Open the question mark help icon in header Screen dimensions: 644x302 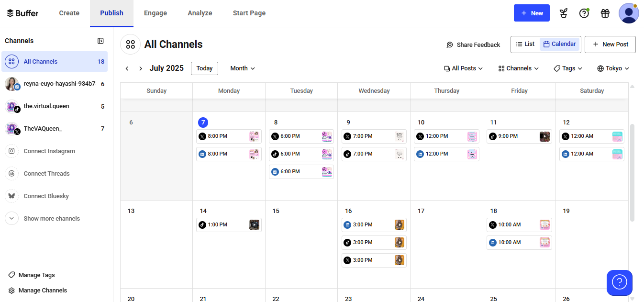[584, 13]
